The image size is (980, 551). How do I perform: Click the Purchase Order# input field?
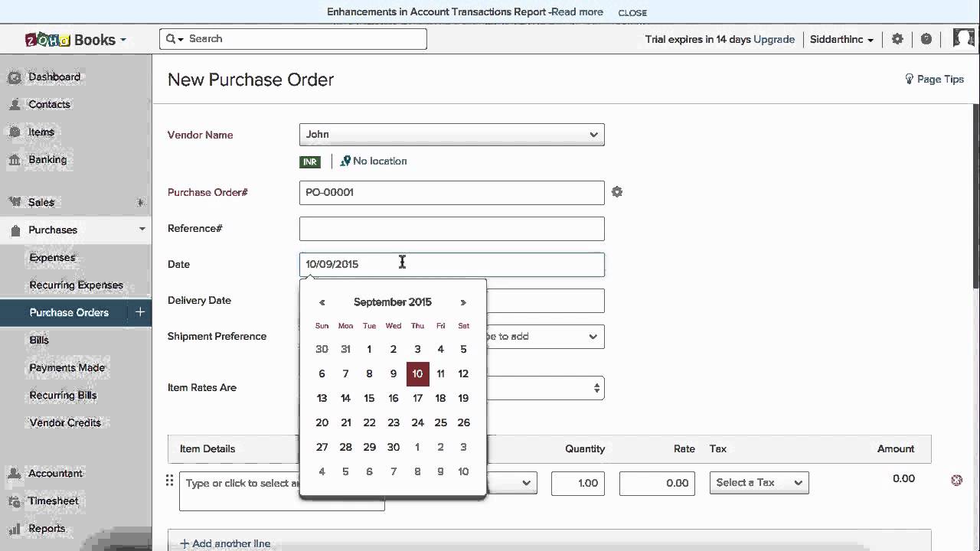pos(452,193)
